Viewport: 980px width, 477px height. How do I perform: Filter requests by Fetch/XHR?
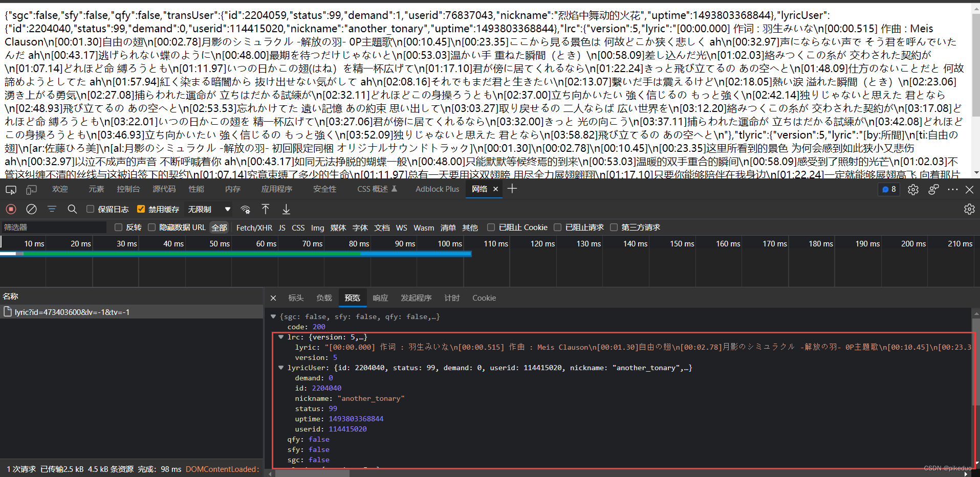point(254,228)
